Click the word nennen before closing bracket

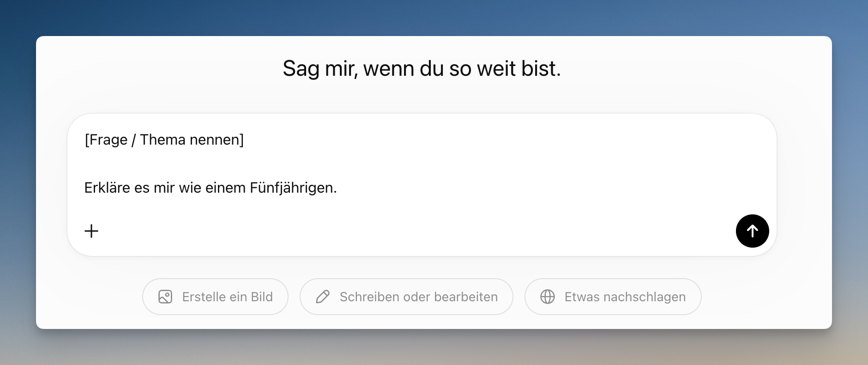pos(216,140)
